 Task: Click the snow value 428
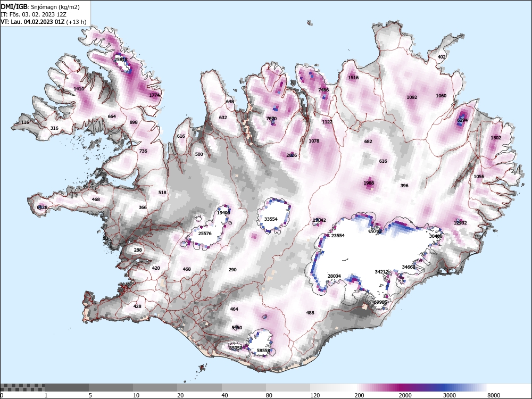click(137, 306)
